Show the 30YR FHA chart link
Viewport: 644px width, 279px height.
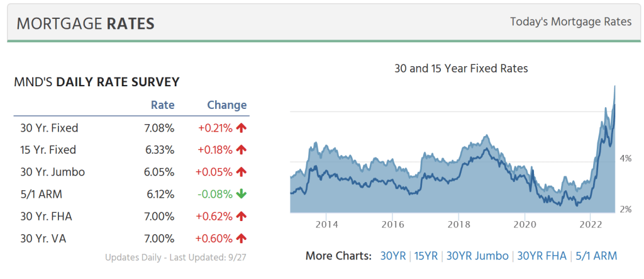coord(541,256)
